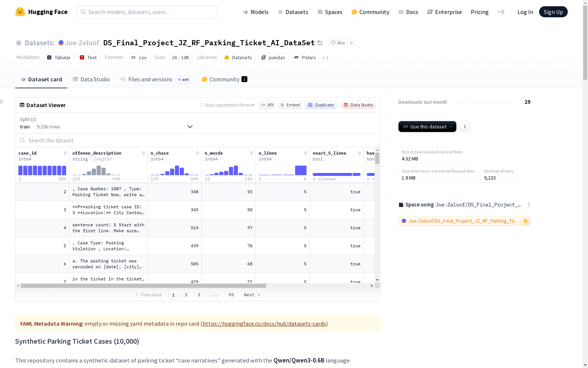
Task: Select the 1K - 10K size tag
Action: [x=180, y=57]
